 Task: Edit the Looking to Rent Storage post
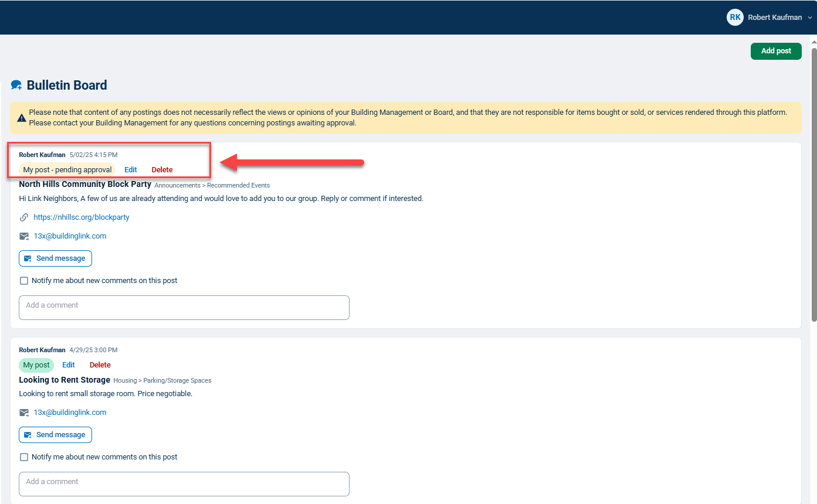pos(69,365)
